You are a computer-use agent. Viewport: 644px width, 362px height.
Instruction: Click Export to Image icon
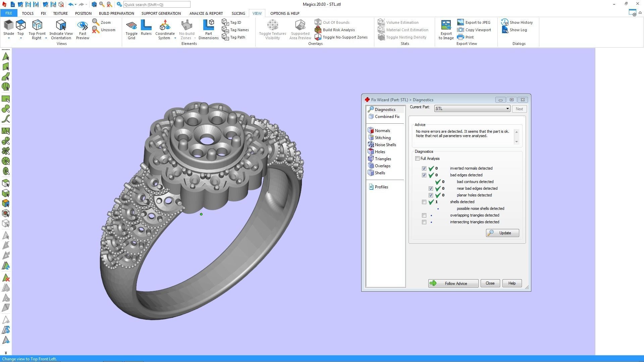446,25
